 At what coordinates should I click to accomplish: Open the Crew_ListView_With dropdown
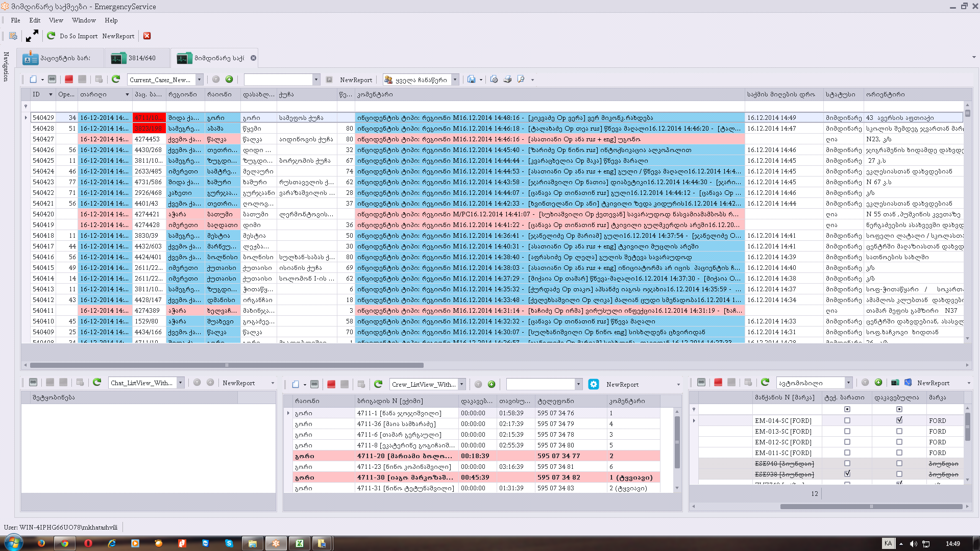pos(461,384)
